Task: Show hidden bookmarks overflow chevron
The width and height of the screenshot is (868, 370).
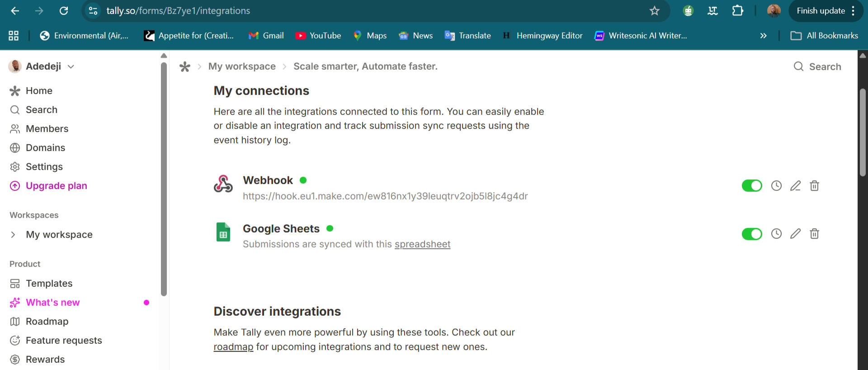Action: pyautogui.click(x=763, y=36)
